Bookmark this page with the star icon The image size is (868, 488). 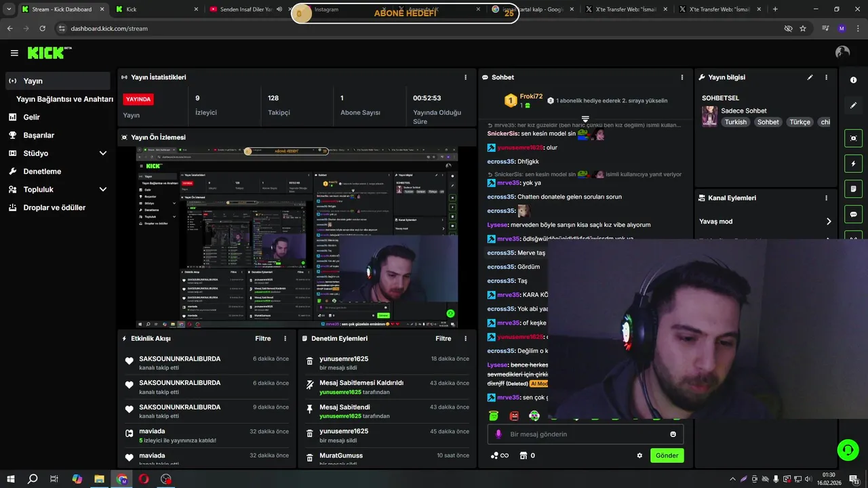(x=803, y=28)
